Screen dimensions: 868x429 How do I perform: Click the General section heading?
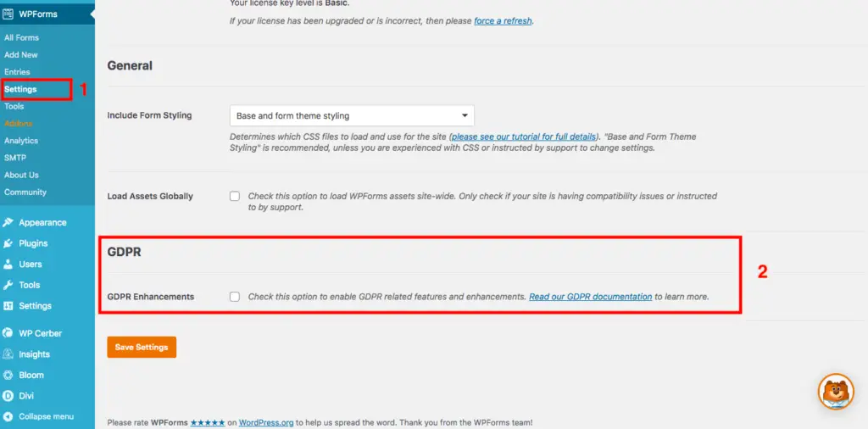pyautogui.click(x=130, y=65)
